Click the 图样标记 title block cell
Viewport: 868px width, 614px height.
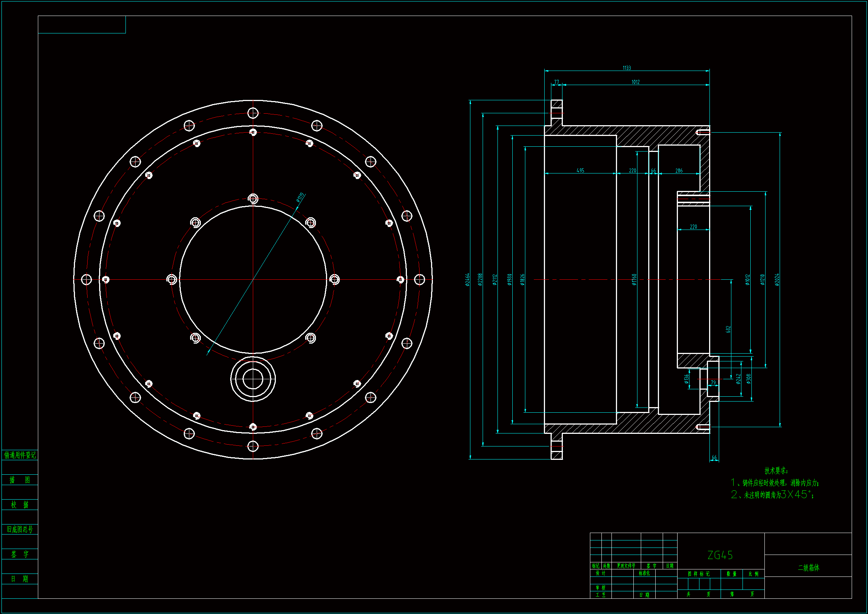(x=699, y=574)
